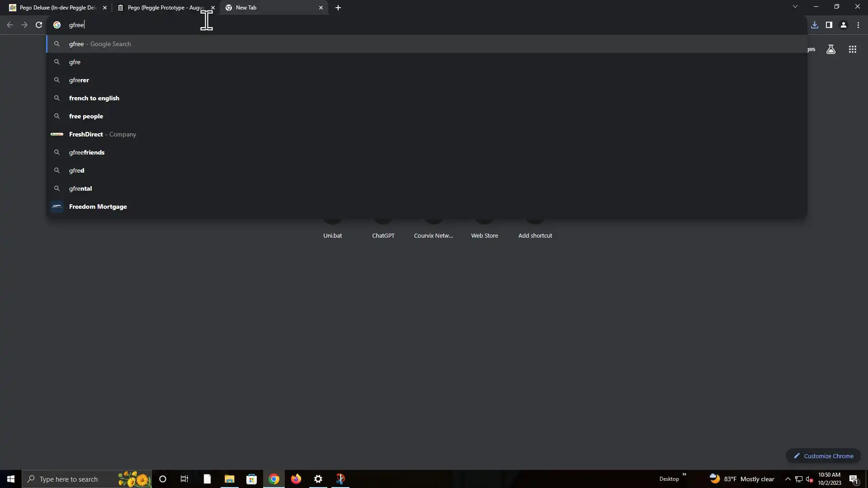
Task: Click the Customize Chrome button
Action: (823, 456)
